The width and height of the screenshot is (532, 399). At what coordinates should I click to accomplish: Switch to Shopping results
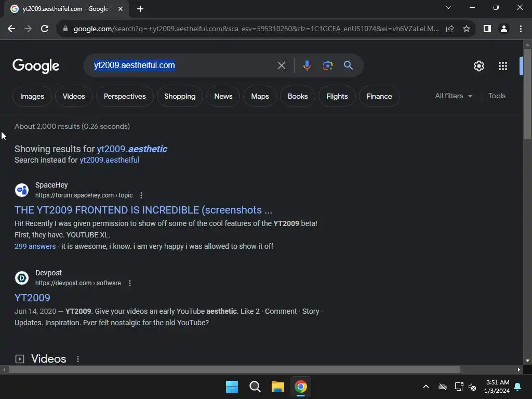180,96
